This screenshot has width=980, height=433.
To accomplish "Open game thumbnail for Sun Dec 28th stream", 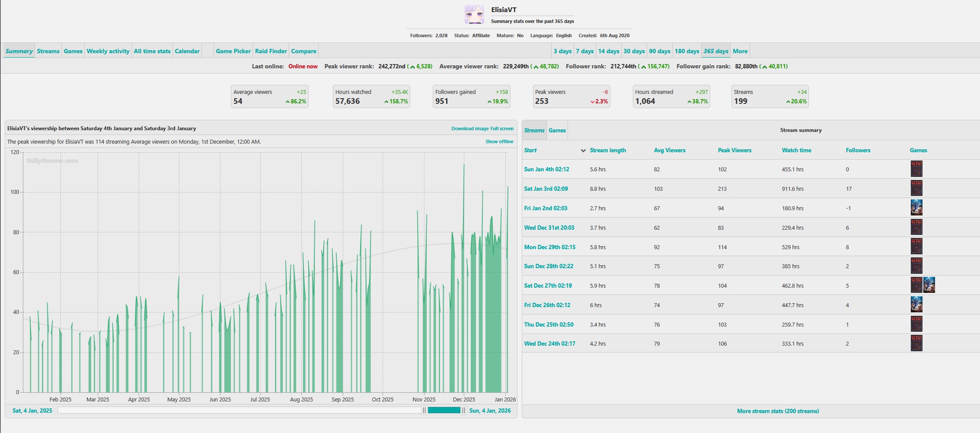I will (x=916, y=266).
